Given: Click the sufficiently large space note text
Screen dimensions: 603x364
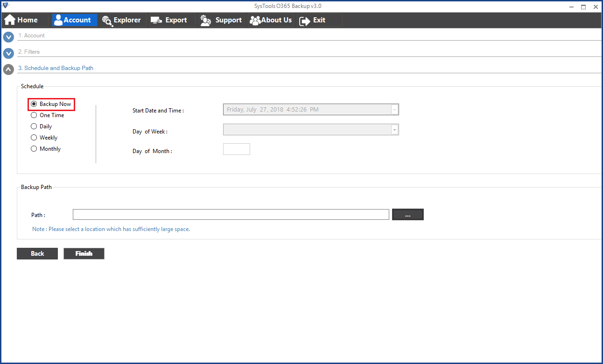Looking at the screenshot, I should [x=111, y=229].
